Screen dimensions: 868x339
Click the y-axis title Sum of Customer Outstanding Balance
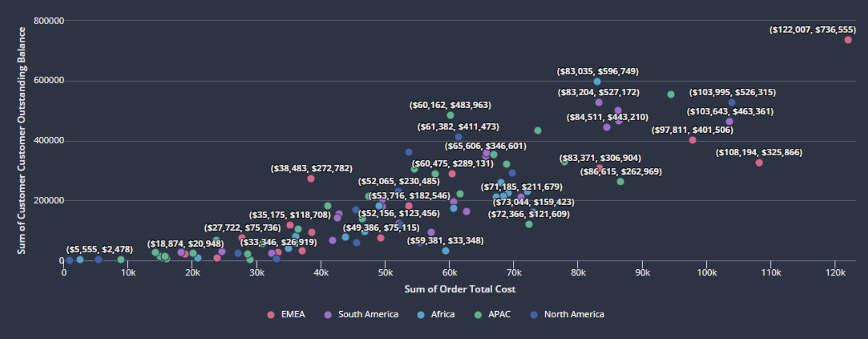(22, 141)
